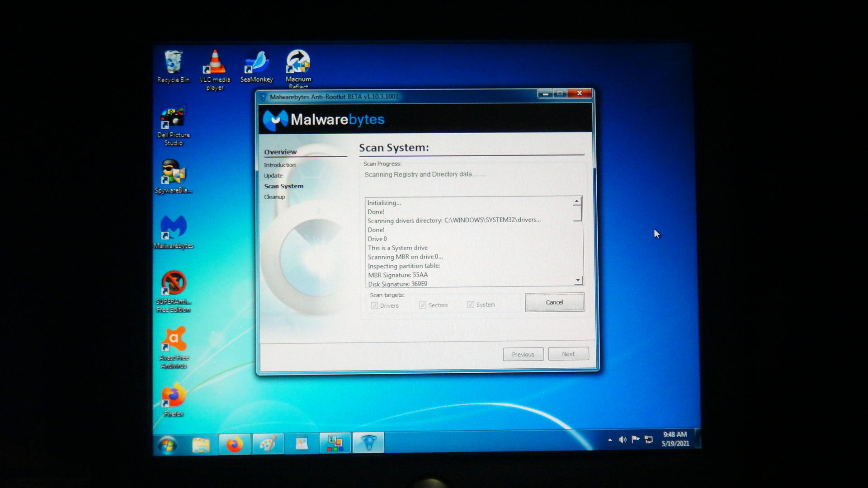
Task: Launch Firefox from the desktop shortcut
Action: click(174, 400)
